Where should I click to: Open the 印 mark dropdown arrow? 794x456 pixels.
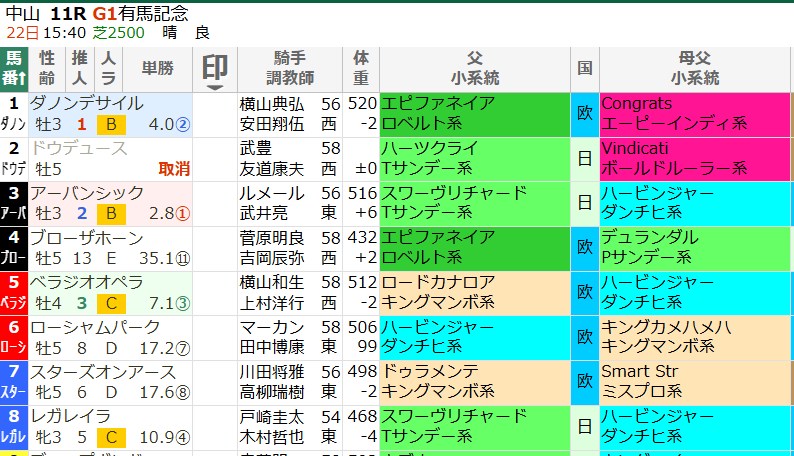(x=214, y=88)
